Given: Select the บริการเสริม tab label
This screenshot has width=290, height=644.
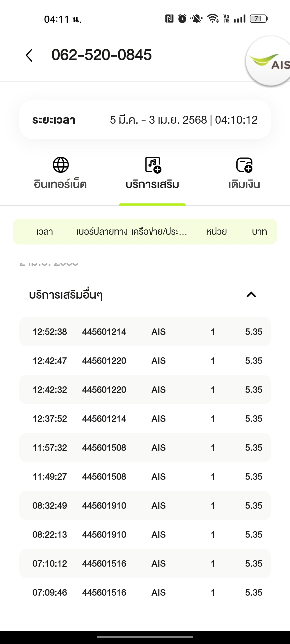Looking at the screenshot, I should click(152, 184).
